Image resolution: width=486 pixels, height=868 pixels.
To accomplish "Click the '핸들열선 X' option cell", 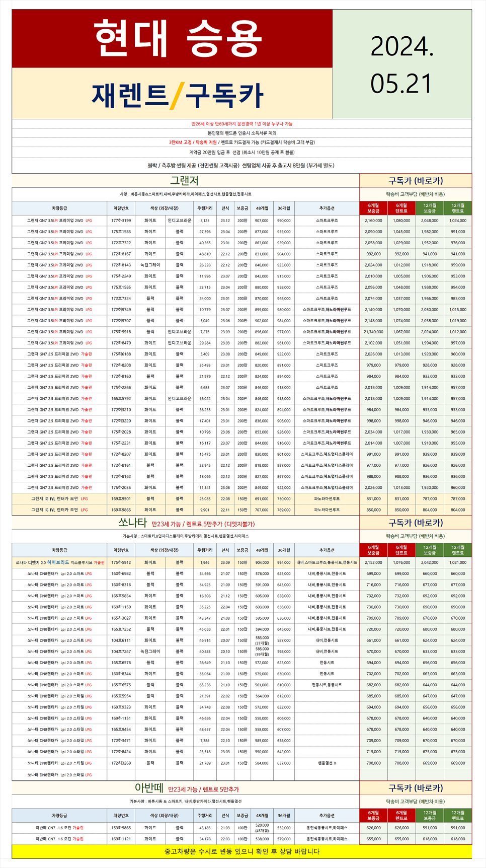I will pyautogui.click(x=327, y=763).
